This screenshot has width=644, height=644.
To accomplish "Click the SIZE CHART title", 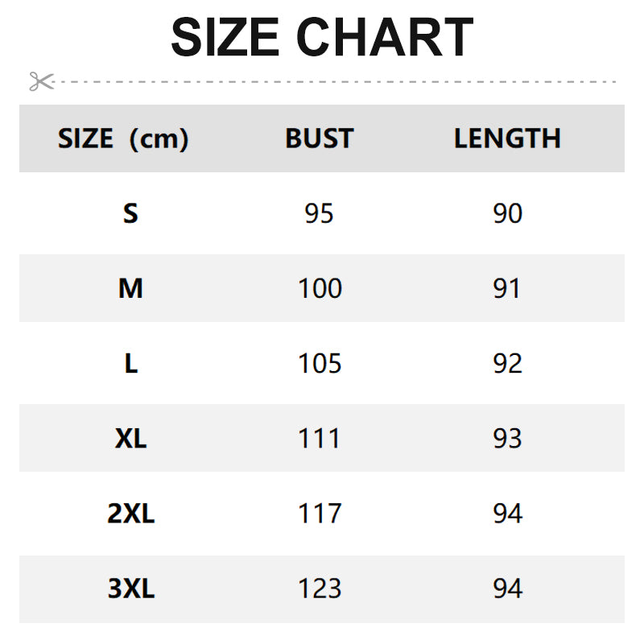I will 322,37.
